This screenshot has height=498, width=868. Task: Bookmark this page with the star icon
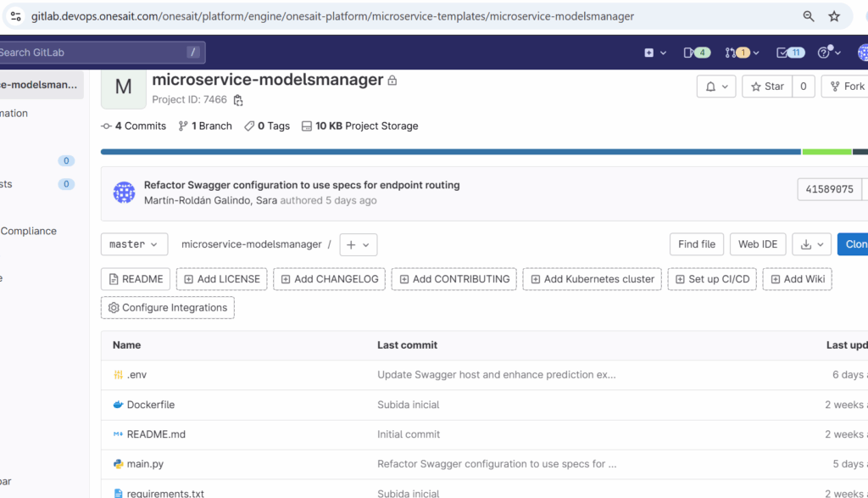coord(834,16)
